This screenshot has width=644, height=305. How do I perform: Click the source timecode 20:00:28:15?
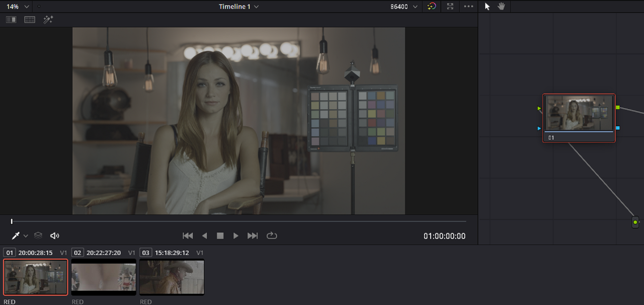[35, 253]
